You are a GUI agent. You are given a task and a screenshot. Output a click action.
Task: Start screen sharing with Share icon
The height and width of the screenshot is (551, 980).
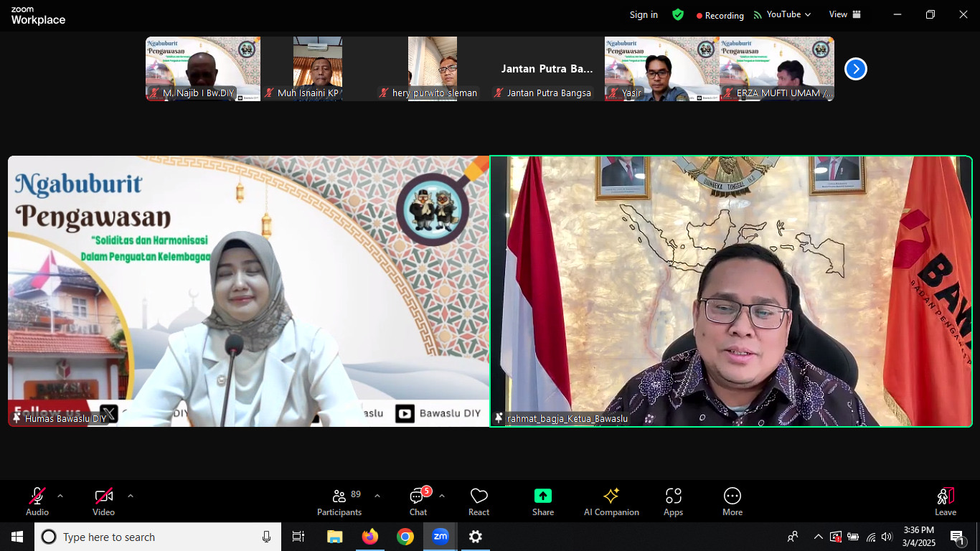[542, 500]
